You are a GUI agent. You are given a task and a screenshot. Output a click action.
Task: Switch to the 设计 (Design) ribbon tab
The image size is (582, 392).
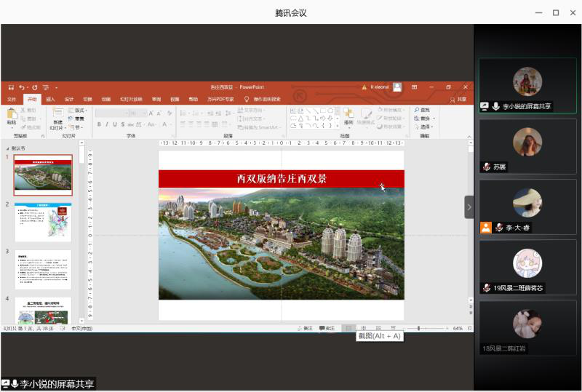click(x=69, y=99)
